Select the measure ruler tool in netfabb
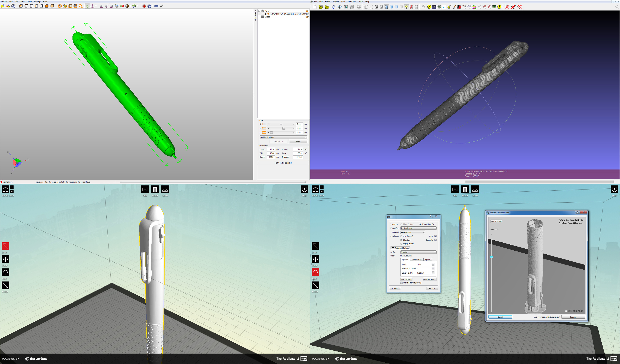This screenshot has width=620, height=364. click(156, 6)
